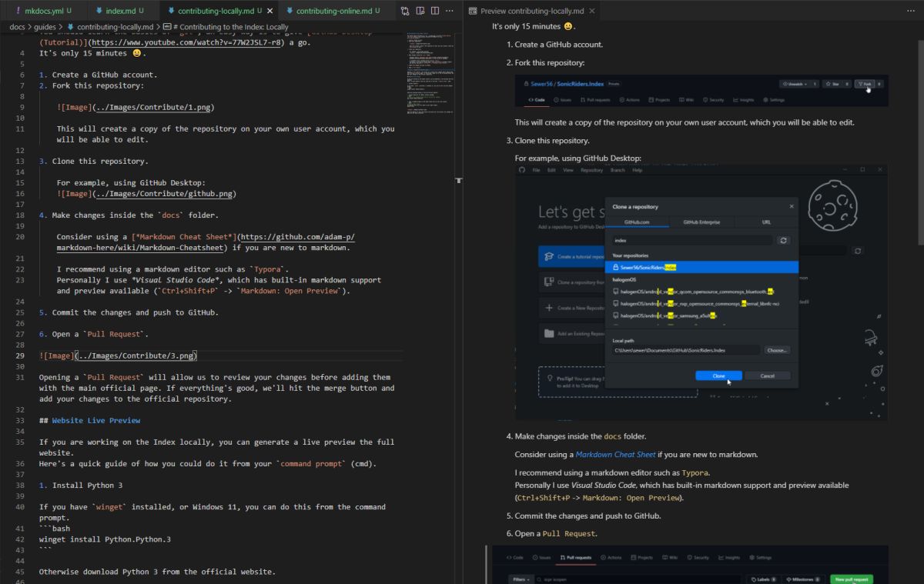924x584 pixels.
Task: Click 'Create a GitHub account.' in preview
Action: [x=559, y=45]
